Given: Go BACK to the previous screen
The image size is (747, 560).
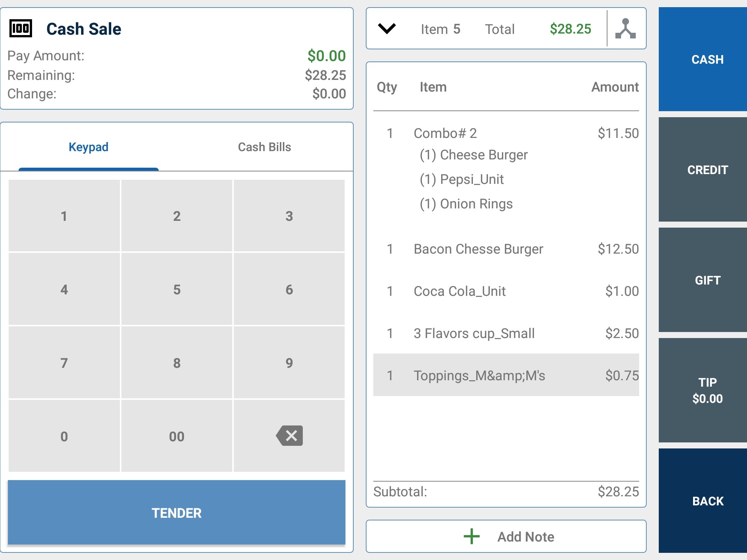Looking at the screenshot, I should (707, 501).
